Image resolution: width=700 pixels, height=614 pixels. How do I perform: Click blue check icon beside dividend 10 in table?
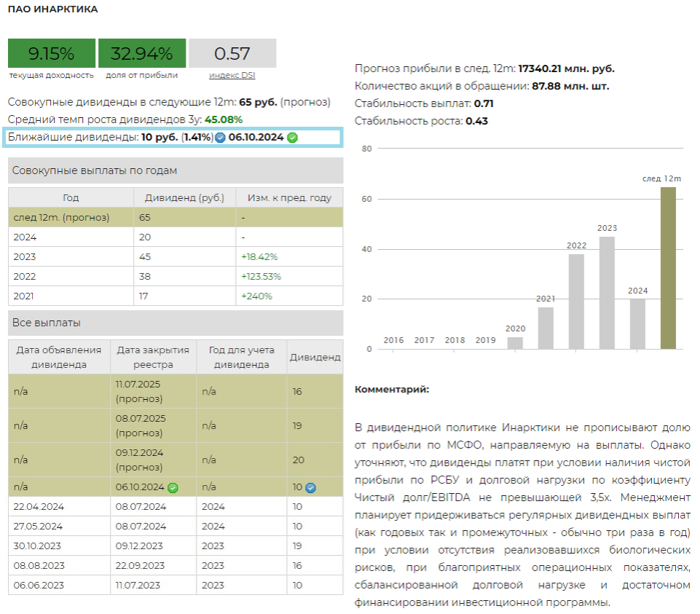coord(310,487)
